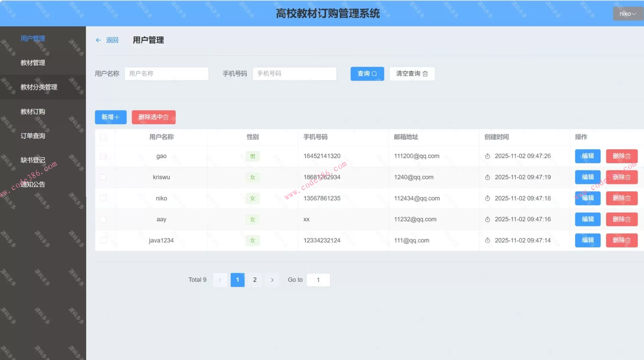Viewport: 644px width, 360px height.
Task: Open the 缺书登记 sidebar menu item
Action: [33, 160]
